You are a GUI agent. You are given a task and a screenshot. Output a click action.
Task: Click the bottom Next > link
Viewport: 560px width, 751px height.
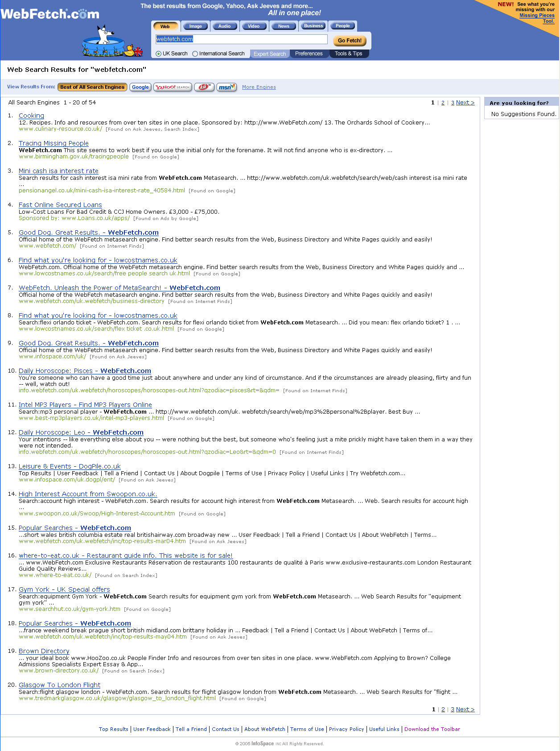[x=465, y=710]
